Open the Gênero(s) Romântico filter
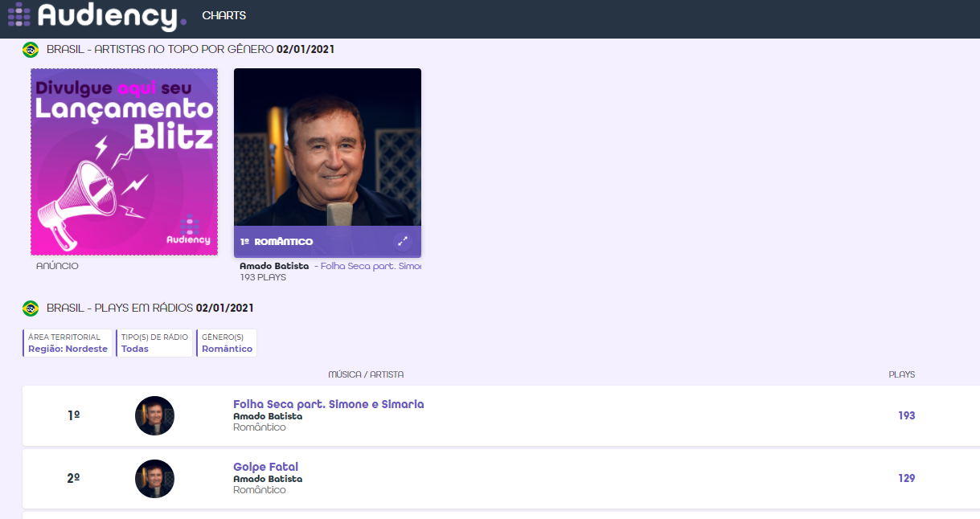The width and height of the screenshot is (980, 519). [227, 343]
